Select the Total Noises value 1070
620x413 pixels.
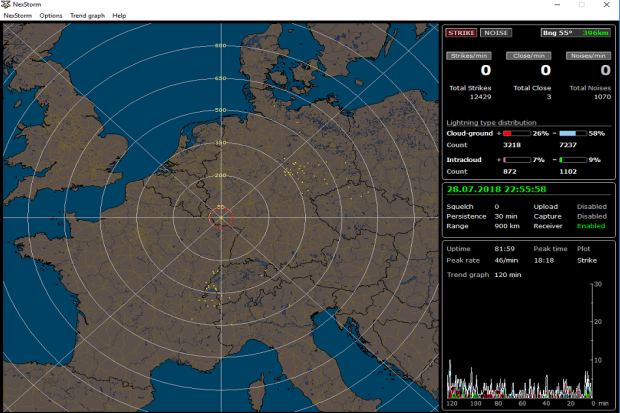pyautogui.click(x=602, y=97)
